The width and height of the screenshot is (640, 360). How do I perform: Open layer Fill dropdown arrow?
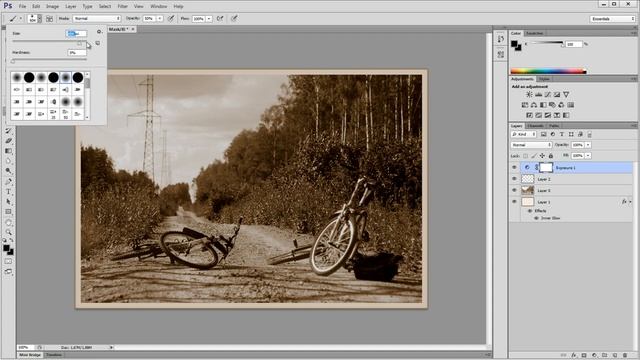pyautogui.click(x=588, y=156)
